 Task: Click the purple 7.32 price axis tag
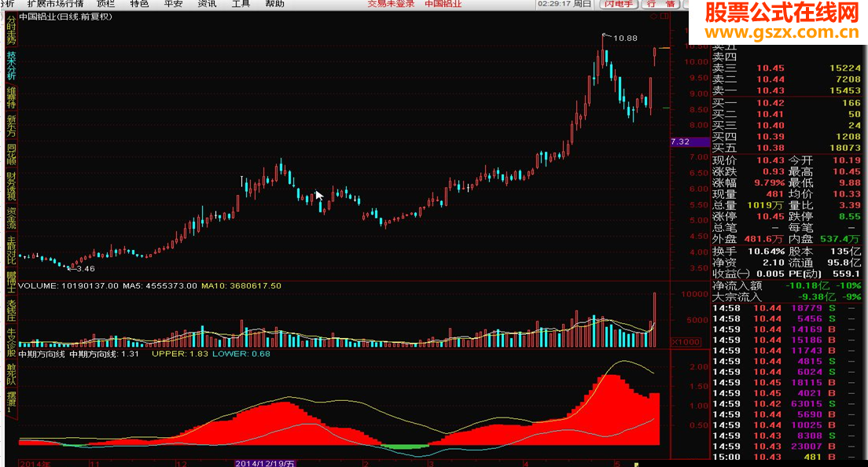point(690,142)
